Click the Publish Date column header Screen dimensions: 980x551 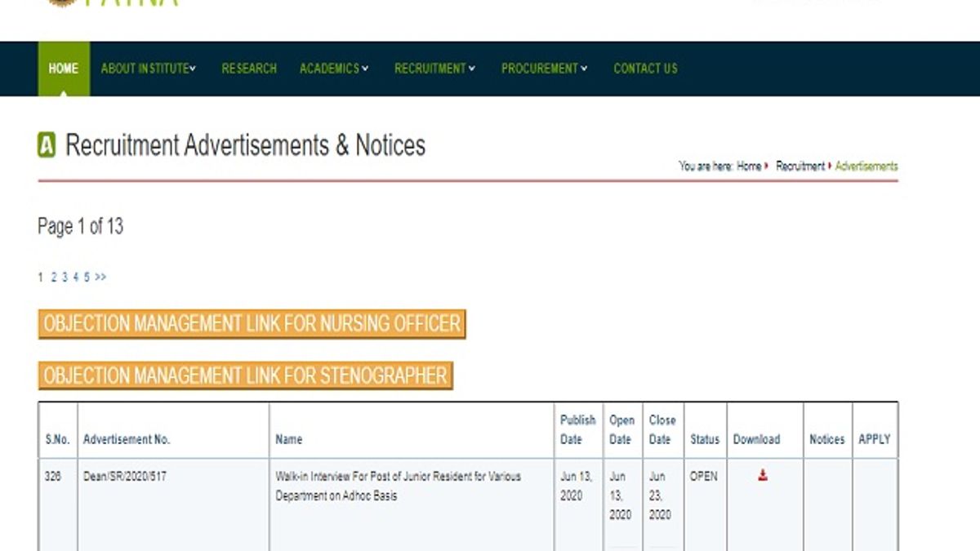click(x=577, y=429)
